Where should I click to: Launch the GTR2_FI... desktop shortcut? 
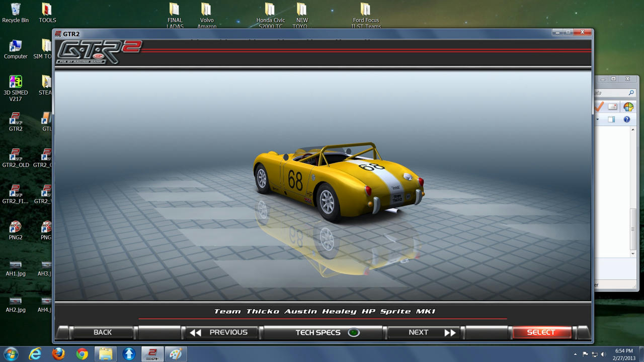click(16, 194)
